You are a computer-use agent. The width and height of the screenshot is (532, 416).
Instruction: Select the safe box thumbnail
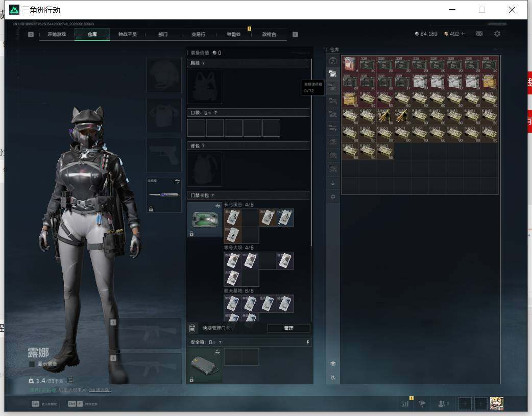coord(205,365)
